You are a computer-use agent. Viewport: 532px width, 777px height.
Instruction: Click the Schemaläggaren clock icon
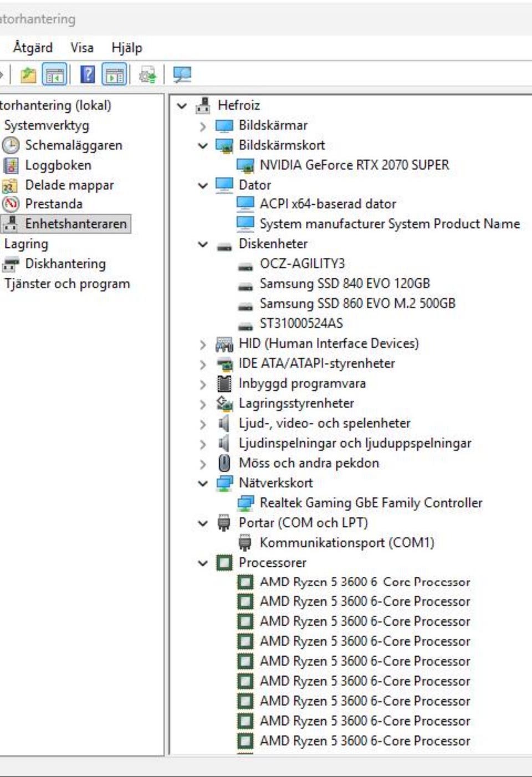coord(11,145)
